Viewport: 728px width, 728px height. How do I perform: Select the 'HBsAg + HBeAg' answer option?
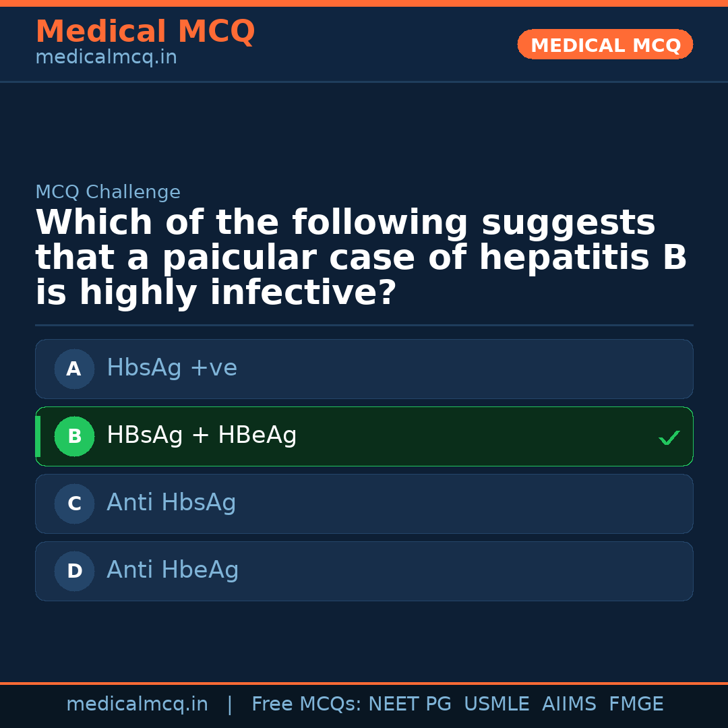364,436
